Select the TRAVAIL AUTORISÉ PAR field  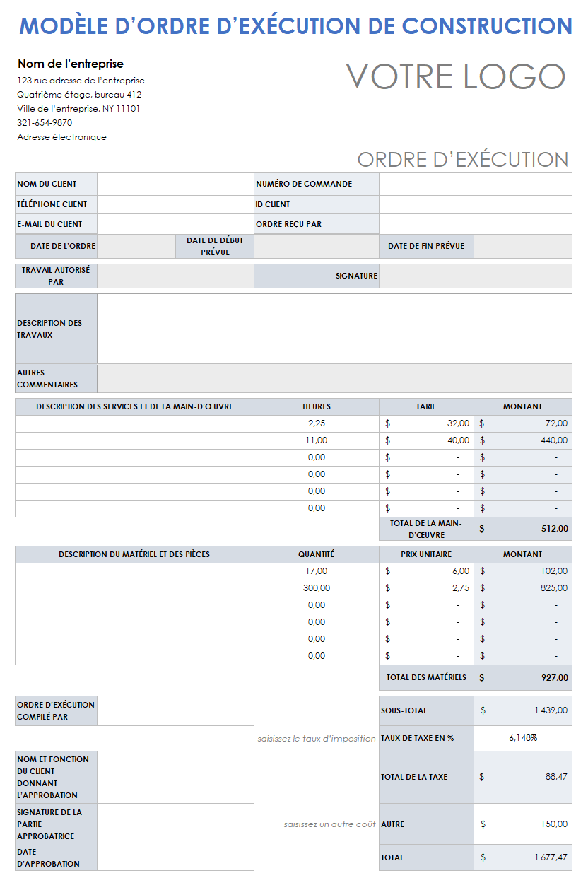point(175,276)
